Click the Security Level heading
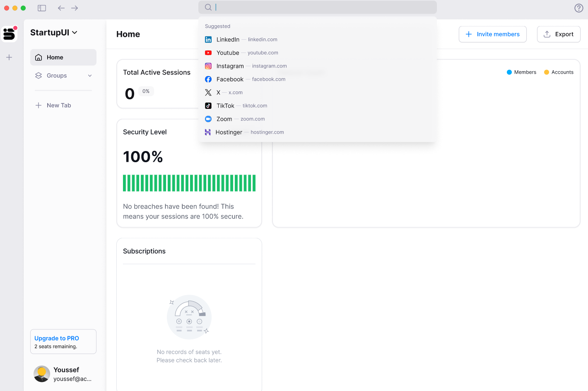588x391 pixels. pyautogui.click(x=145, y=132)
